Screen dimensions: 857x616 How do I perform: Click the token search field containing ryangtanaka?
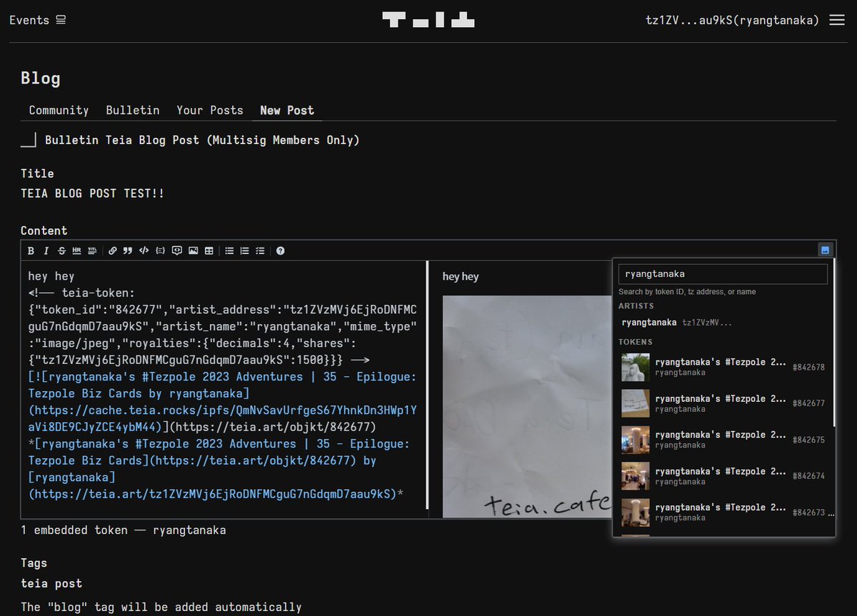(723, 274)
